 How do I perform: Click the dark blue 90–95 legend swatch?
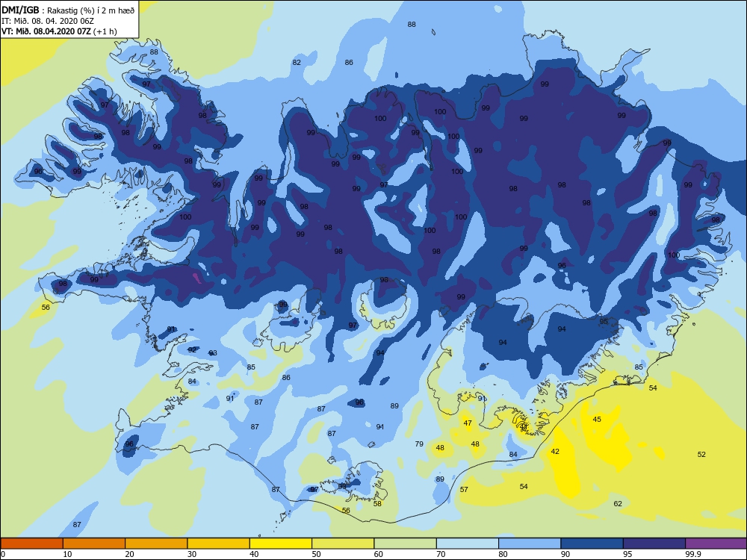tap(592, 544)
